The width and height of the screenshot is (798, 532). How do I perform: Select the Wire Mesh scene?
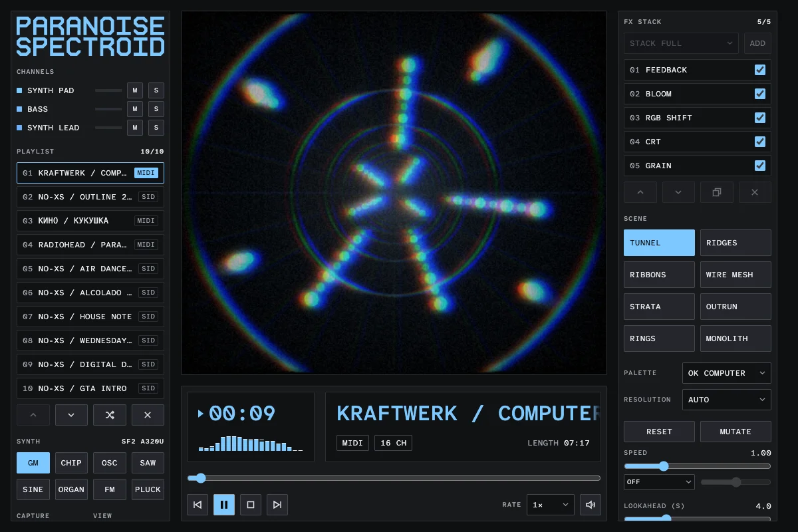coord(735,275)
